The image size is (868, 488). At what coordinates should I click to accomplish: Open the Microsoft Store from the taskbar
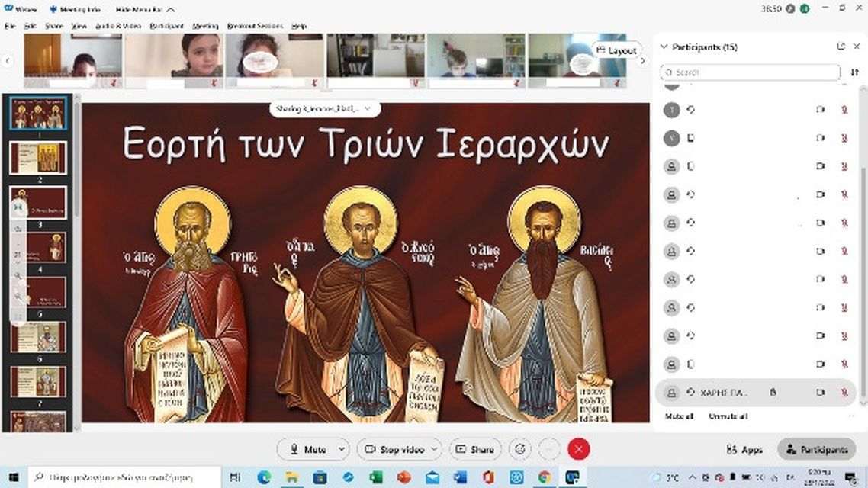(320, 477)
